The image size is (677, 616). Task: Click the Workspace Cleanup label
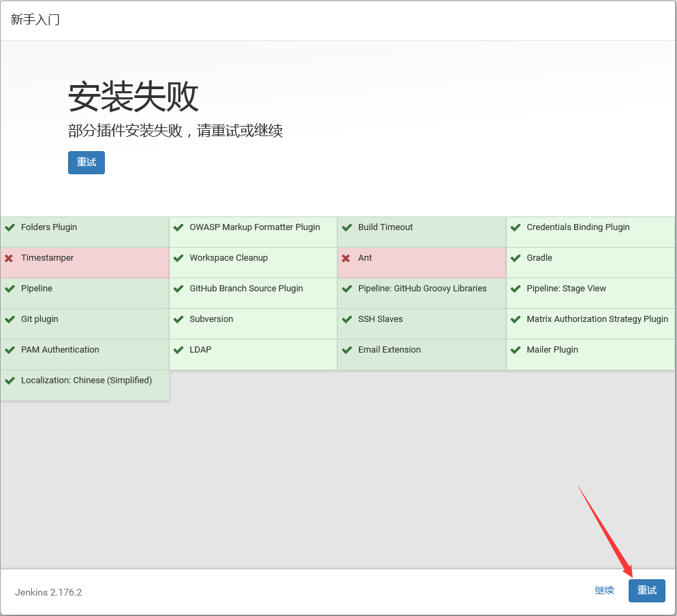click(x=229, y=258)
